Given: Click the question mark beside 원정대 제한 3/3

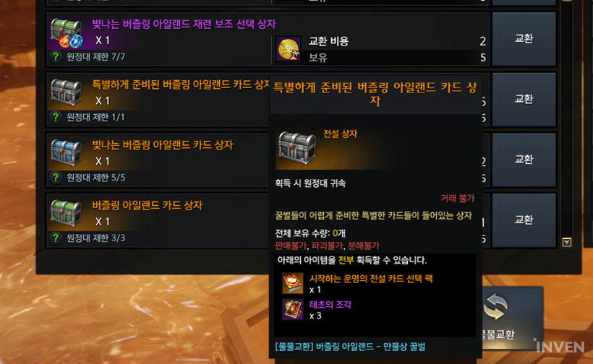Looking at the screenshot, I should [x=56, y=238].
